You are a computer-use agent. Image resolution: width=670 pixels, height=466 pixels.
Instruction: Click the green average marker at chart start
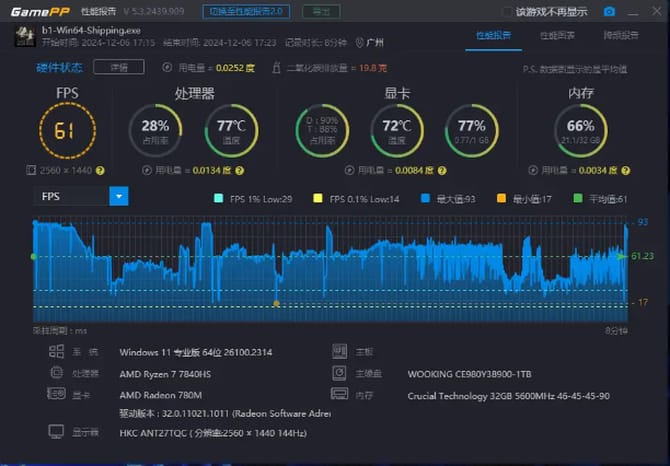pyautogui.click(x=33, y=256)
